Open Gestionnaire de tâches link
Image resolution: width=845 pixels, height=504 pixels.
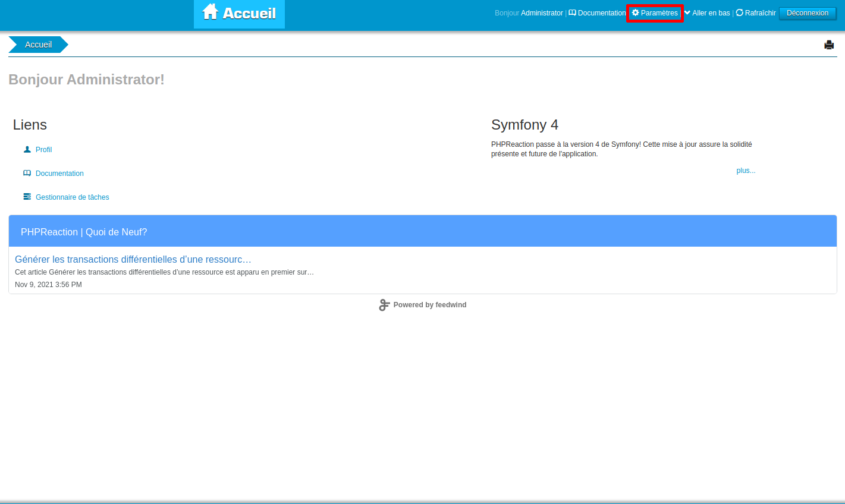[72, 197]
